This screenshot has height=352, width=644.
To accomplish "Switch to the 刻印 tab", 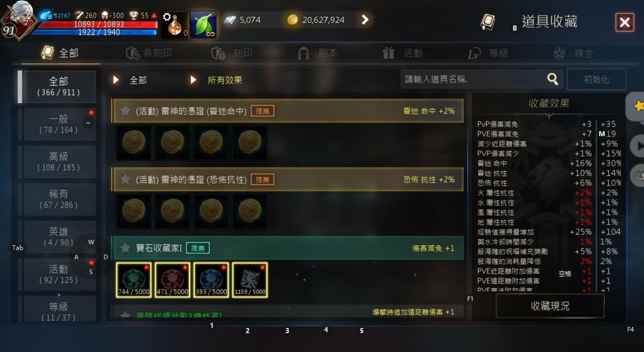I will pyautogui.click(x=232, y=53).
